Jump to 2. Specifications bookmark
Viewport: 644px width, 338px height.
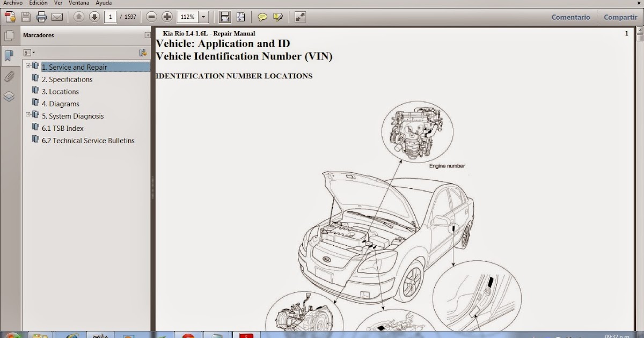pyautogui.click(x=67, y=79)
